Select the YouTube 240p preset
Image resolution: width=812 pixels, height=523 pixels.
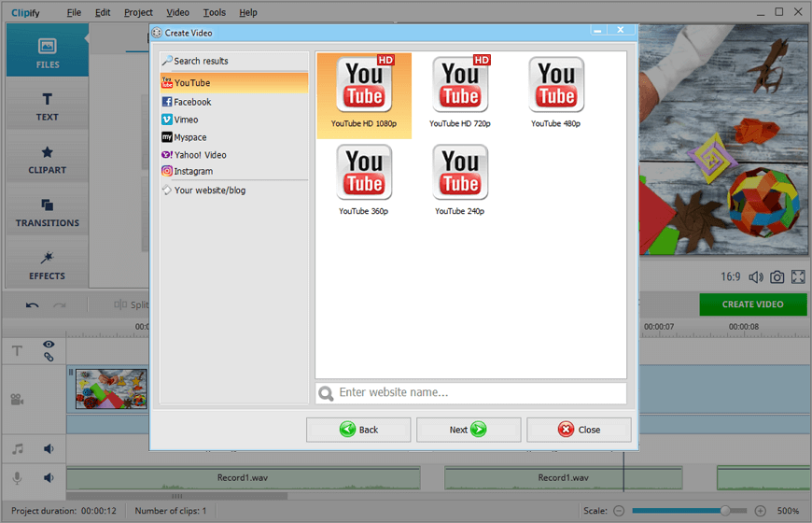[460, 180]
